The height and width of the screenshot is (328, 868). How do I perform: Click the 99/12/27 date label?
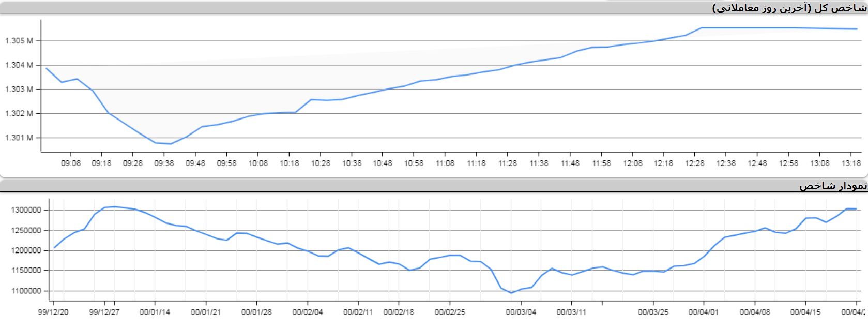pyautogui.click(x=104, y=312)
